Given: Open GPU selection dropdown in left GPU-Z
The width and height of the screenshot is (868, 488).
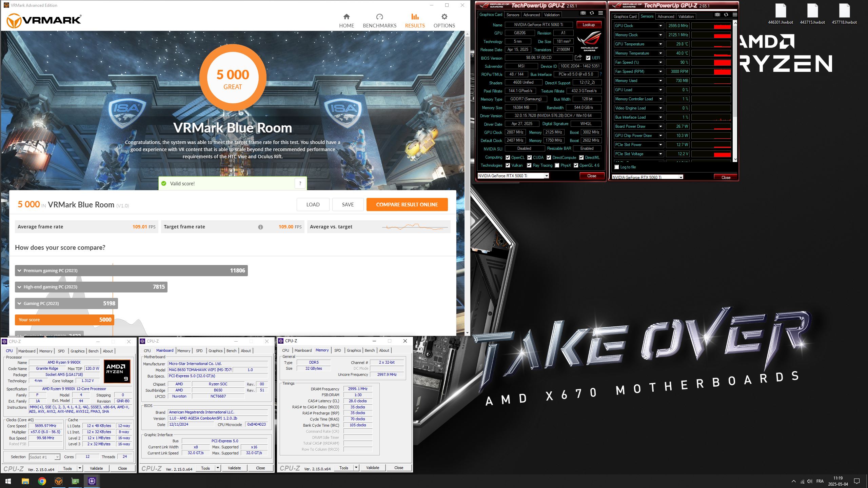Looking at the screenshot, I should pyautogui.click(x=546, y=176).
